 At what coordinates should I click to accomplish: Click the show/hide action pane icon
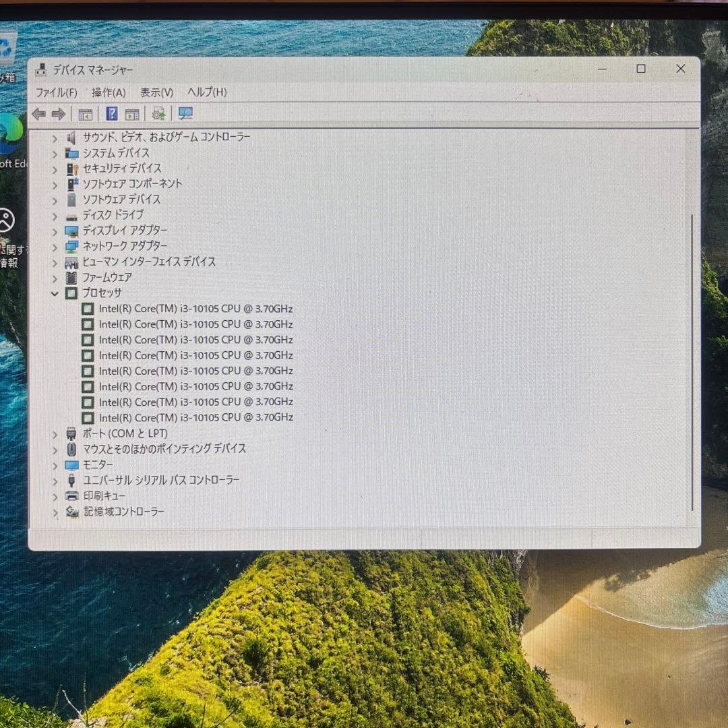click(132, 113)
